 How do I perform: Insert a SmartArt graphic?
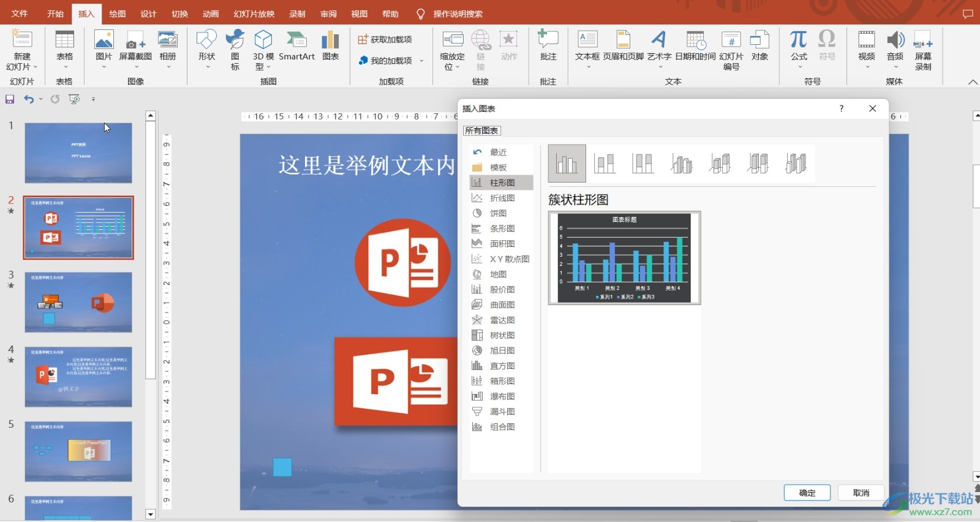pos(296,47)
